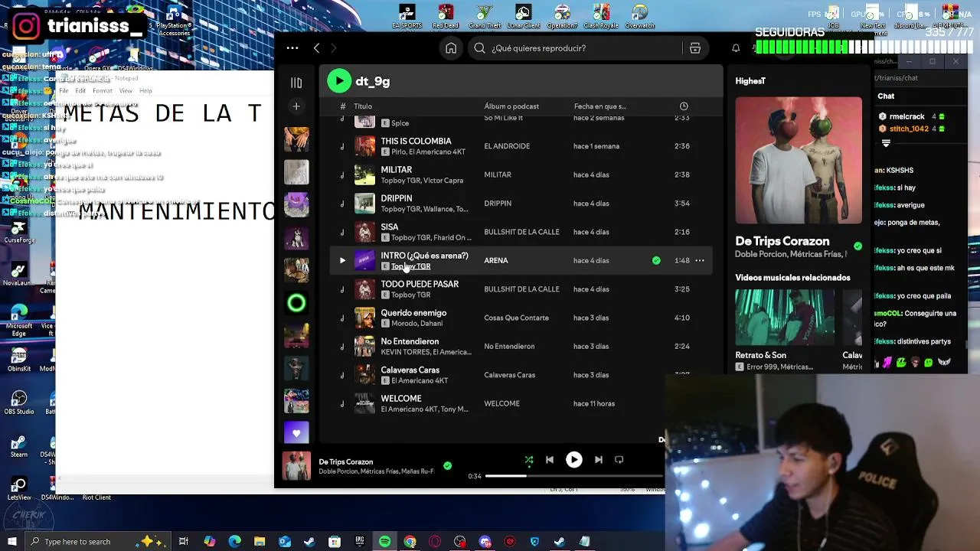Sort by Álbum o podcast column
980x551 pixels.
(511, 106)
